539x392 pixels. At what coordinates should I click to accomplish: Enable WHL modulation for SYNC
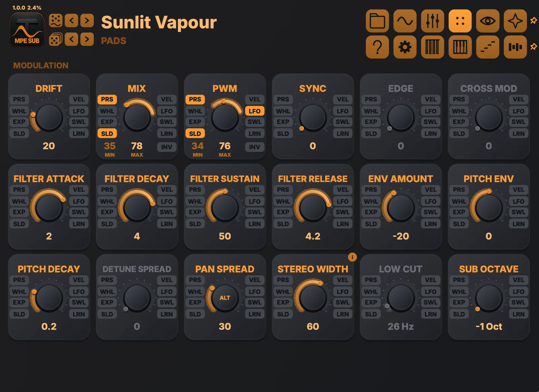[283, 111]
